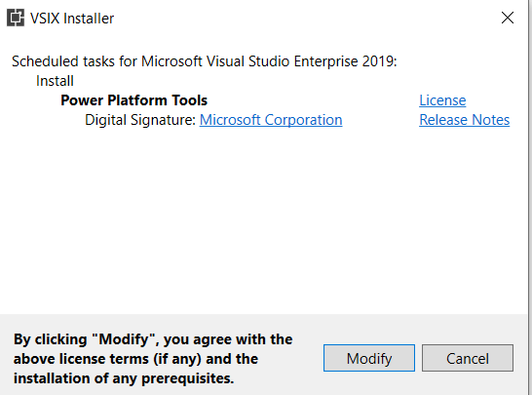Close the VSIX Installer dialog

(x=508, y=18)
